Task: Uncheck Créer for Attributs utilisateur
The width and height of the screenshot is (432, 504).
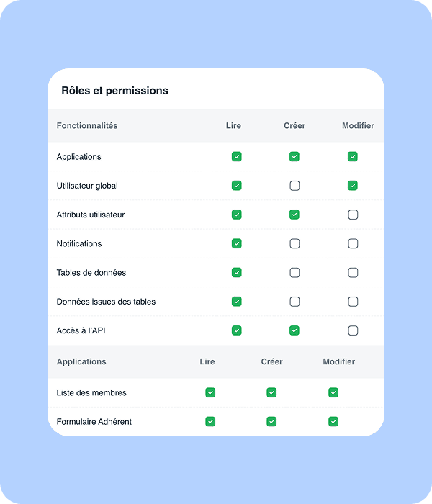Action: [294, 215]
